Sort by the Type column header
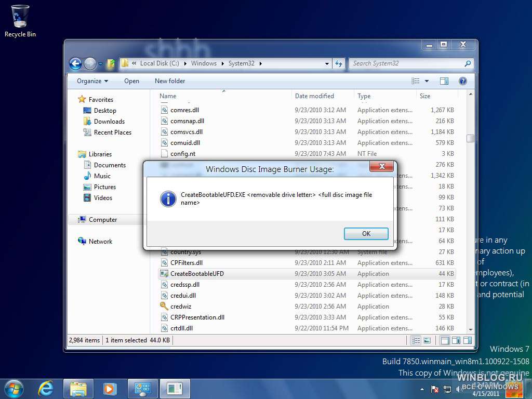Image resolution: width=532 pixels, height=399 pixels. coord(385,96)
